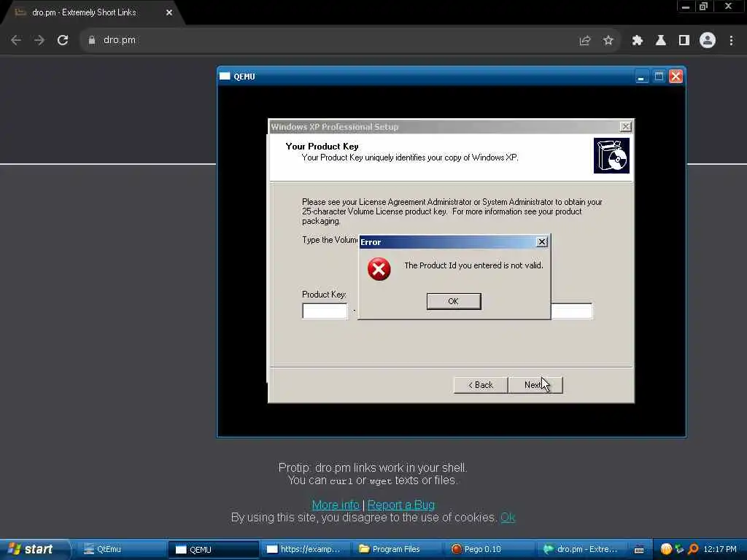Toggle the browser side panel icon
This screenshot has height=560, width=747.
pos(684,41)
